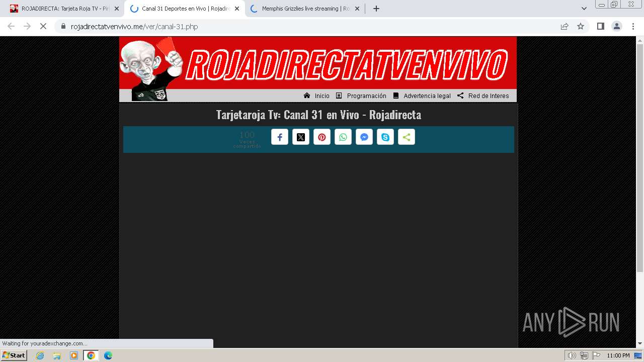This screenshot has height=362, width=644.
Task: Share page on X (Twitter)
Action: point(301,137)
